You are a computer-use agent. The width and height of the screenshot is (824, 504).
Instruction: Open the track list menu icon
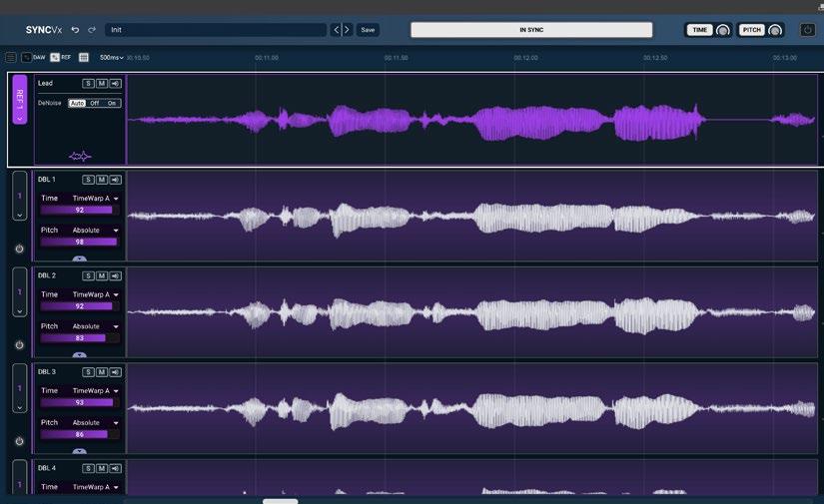11,57
